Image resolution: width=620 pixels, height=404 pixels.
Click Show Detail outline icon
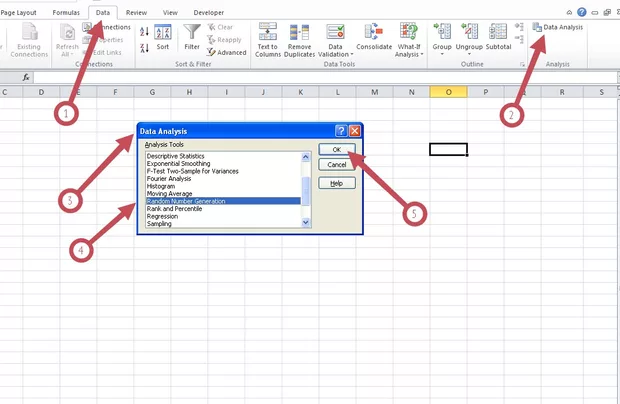click(x=519, y=27)
